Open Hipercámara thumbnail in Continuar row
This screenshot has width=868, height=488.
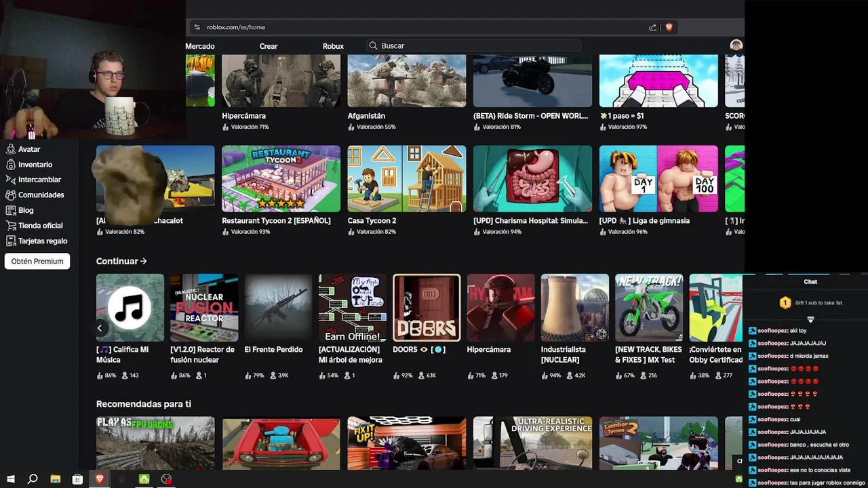point(500,308)
